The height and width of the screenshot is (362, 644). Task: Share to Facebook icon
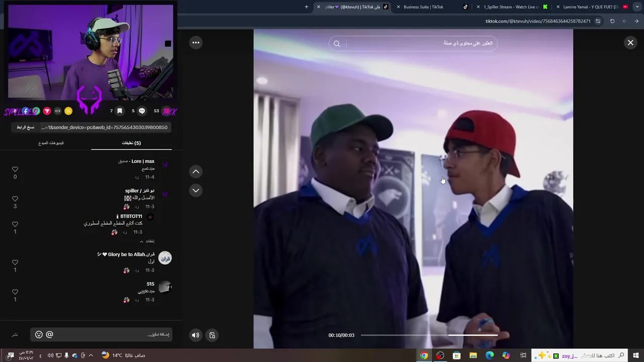pos(25,111)
